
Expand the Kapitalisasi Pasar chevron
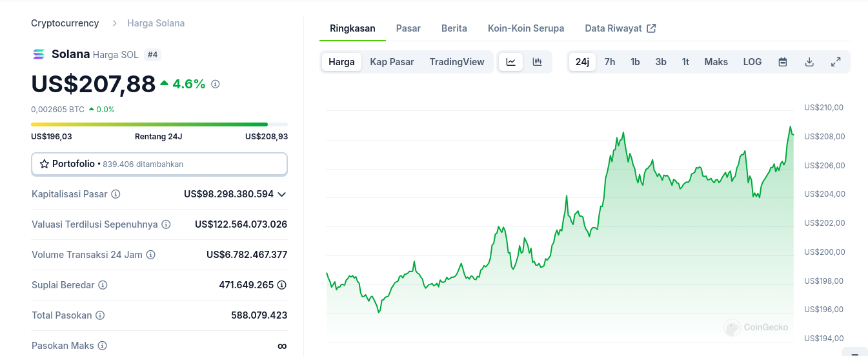pyautogui.click(x=281, y=194)
